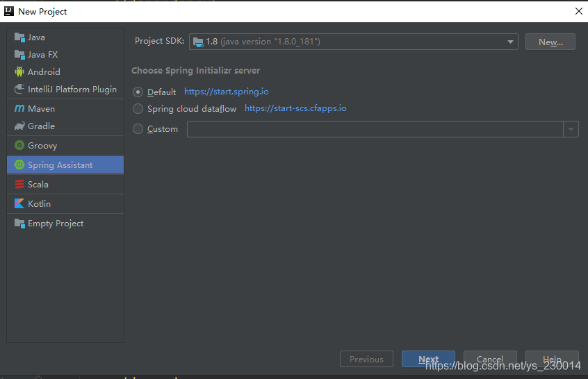
Task: Click the Java FX folder icon
Action: click(19, 55)
